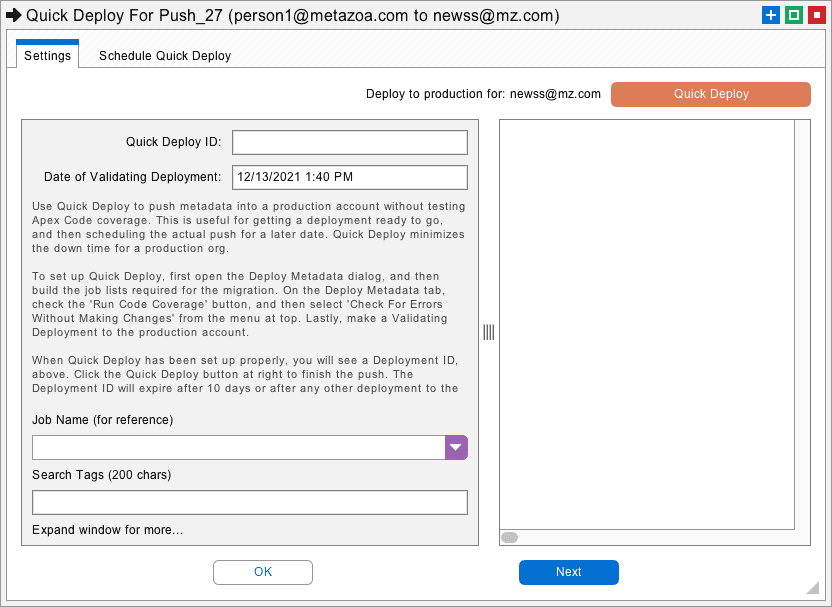Click the black arrow icon beside the title

tap(13, 15)
